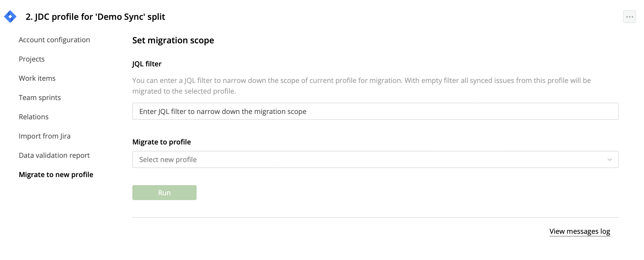Select Migrate to new profile item

pyautogui.click(x=56, y=175)
